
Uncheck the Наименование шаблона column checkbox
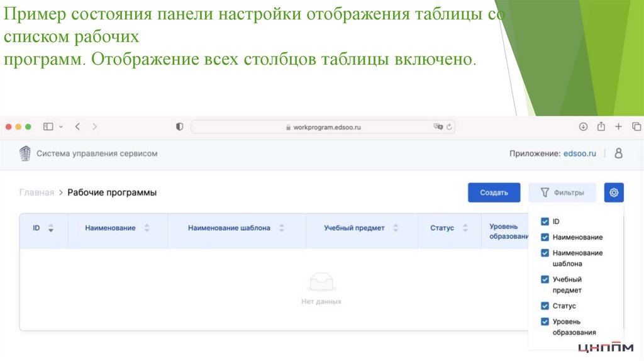click(545, 253)
